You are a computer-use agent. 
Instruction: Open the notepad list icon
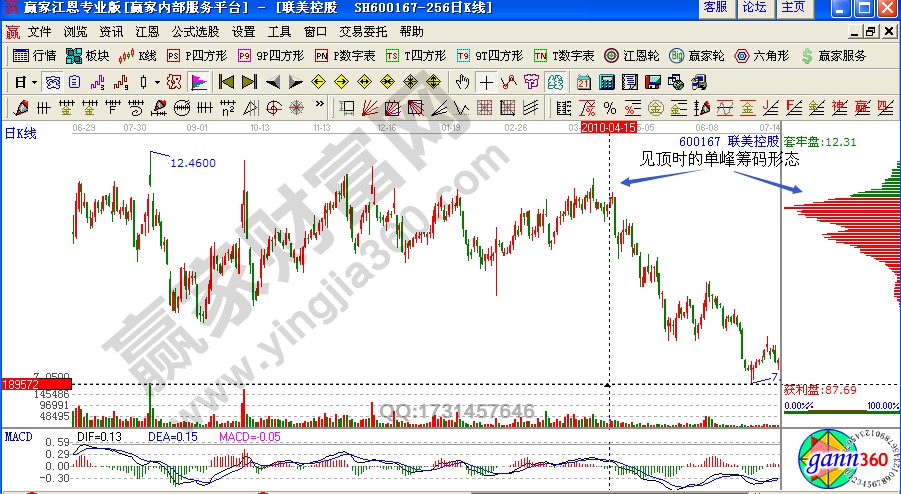pos(630,83)
